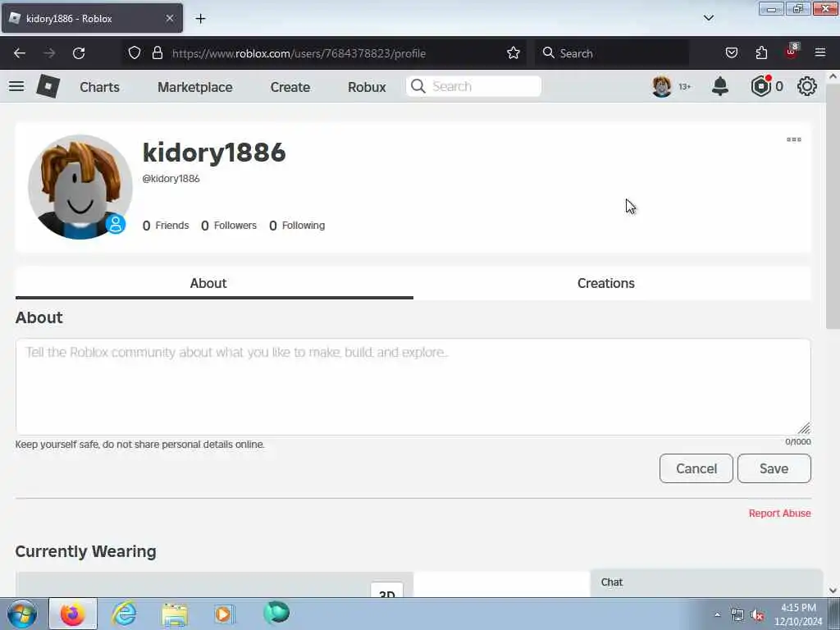Screen dimensions: 840x630
Task: Click the taskbar clock showing 4:15 PM
Action: click(798, 614)
